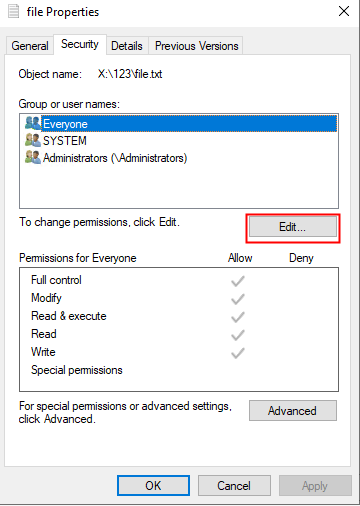
Task: Click the Modify allow checkmark
Action: tap(238, 299)
